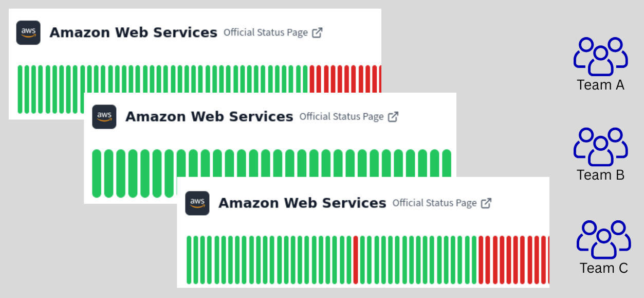644x298 pixels.
Task: Open the external link icon in the middle card
Action: 393,116
